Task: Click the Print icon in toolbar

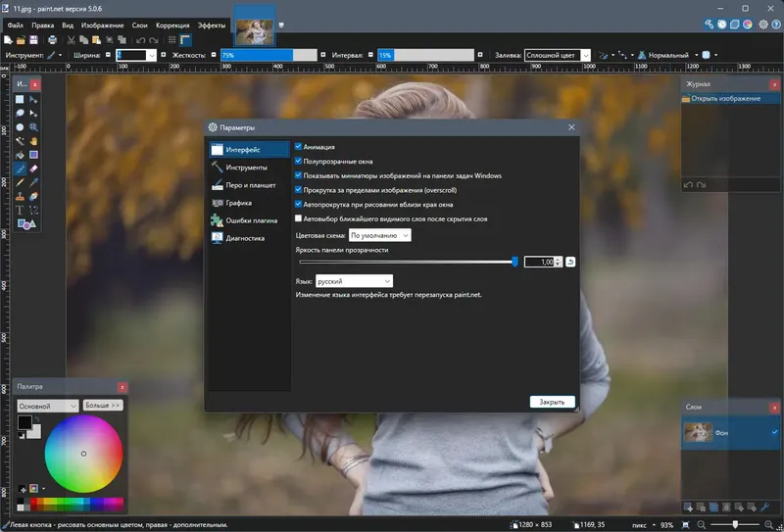Action: tap(52, 40)
